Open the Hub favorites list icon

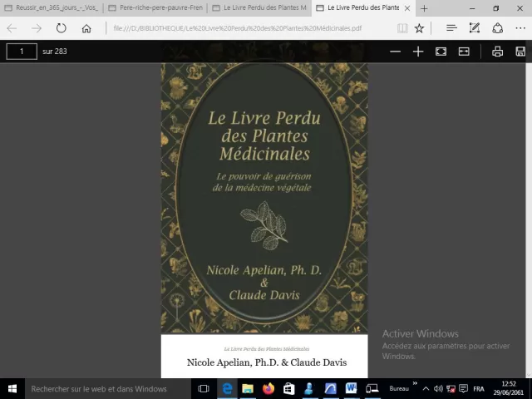451,28
